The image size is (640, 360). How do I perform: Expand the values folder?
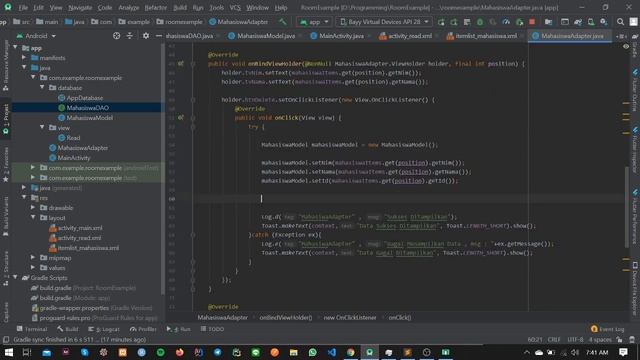33,268
